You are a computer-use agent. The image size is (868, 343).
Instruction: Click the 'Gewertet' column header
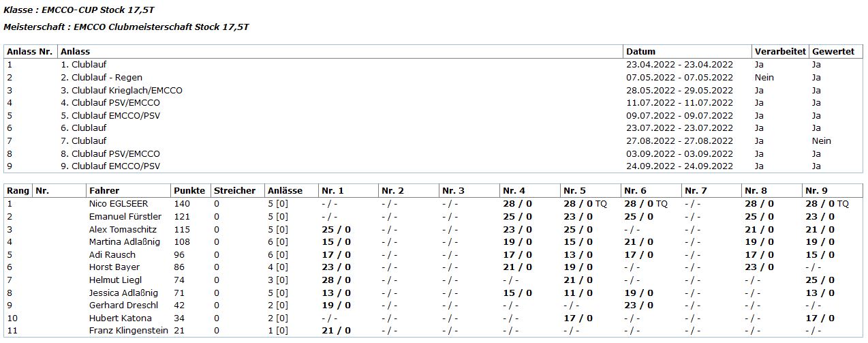point(833,51)
